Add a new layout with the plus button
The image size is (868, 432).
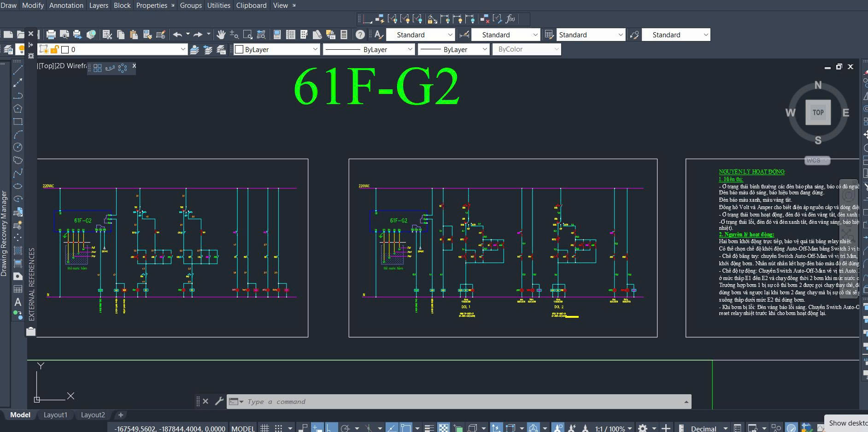coord(121,414)
